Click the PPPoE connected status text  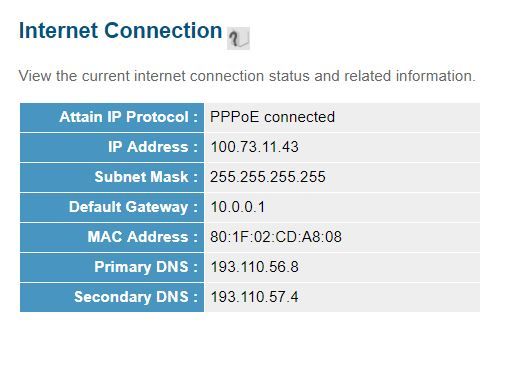(272, 117)
